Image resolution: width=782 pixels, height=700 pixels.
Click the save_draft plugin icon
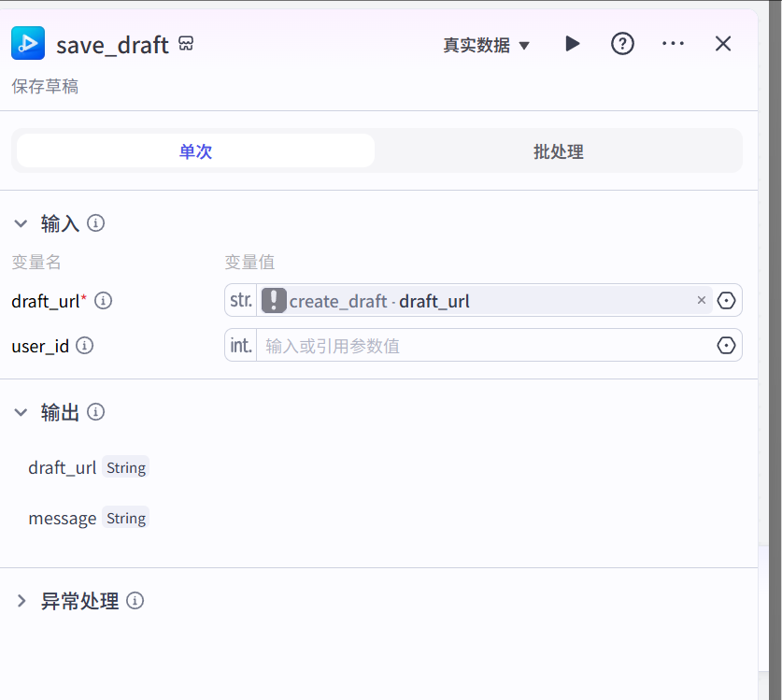pos(28,43)
